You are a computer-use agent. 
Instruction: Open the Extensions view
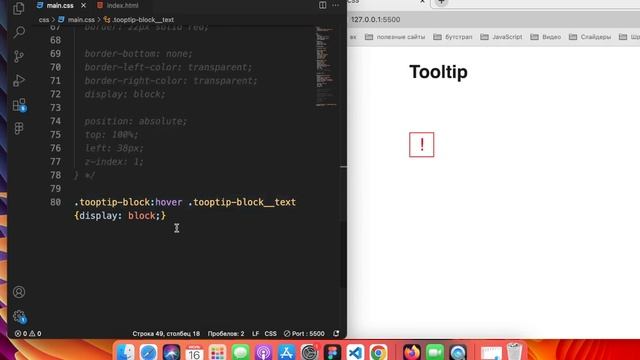click(x=19, y=105)
